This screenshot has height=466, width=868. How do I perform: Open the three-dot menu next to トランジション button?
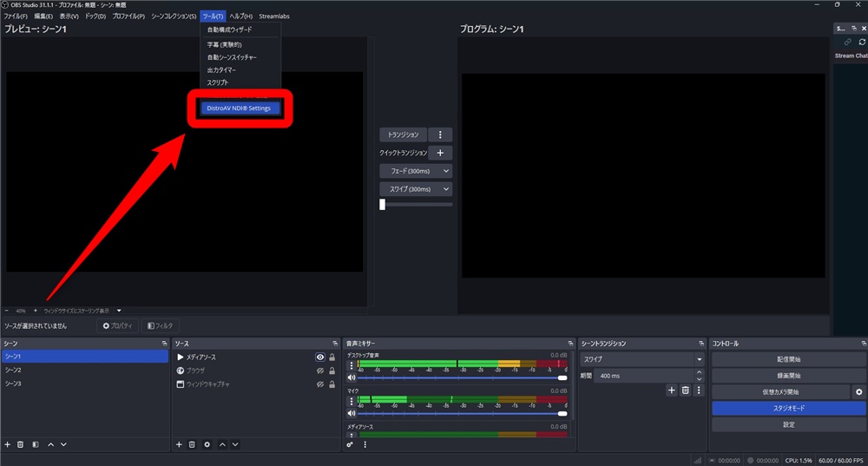[440, 135]
